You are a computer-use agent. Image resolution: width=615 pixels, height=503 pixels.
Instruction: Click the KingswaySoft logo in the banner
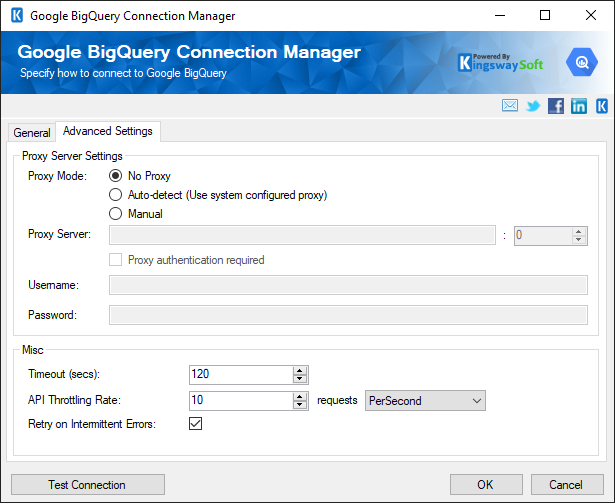coord(500,63)
